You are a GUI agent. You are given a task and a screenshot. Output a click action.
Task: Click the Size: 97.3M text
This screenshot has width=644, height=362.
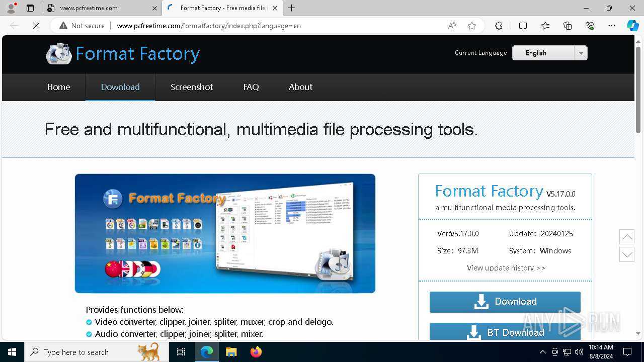457,251
